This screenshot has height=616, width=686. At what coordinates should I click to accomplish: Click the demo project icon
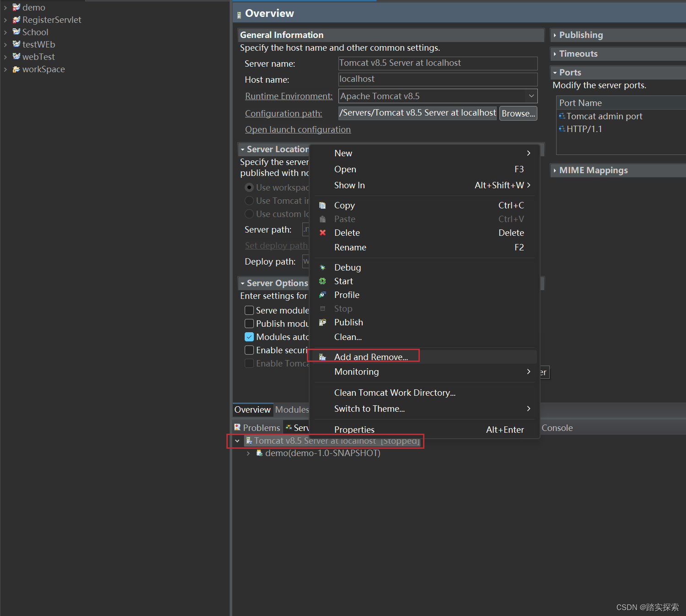16,7
